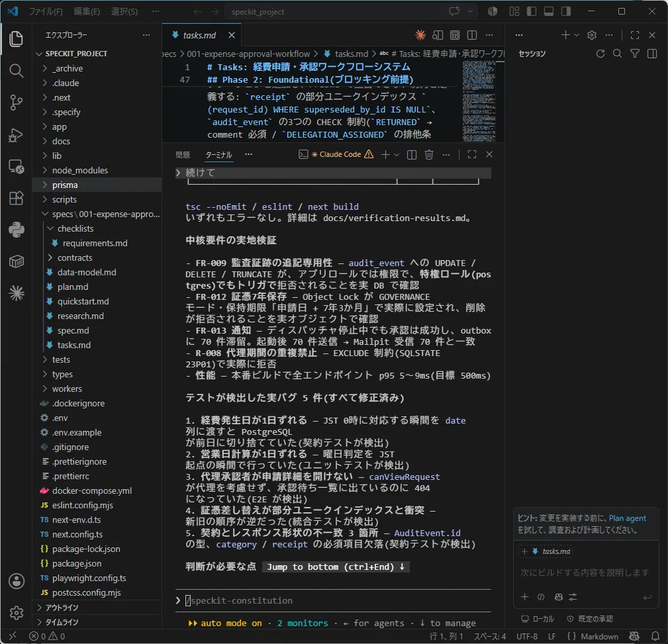Screen dimensions: 668x644
Task: Click the ローカル session target button
Action: 538,619
